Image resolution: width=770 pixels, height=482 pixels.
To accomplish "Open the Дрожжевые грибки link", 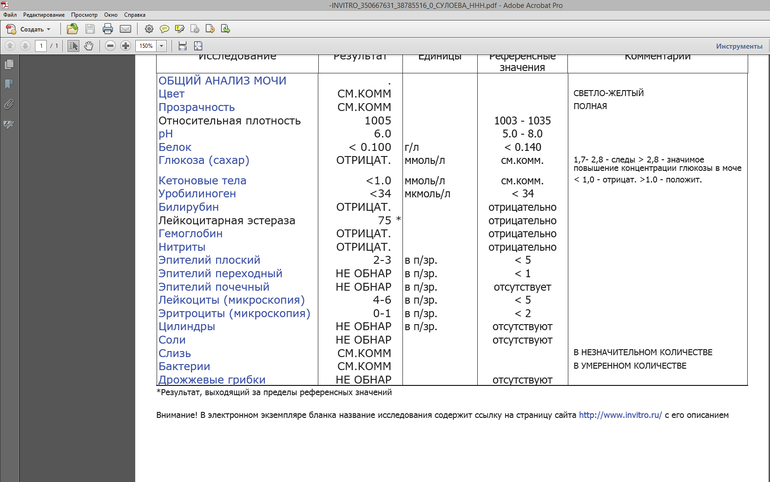I will (x=212, y=379).
